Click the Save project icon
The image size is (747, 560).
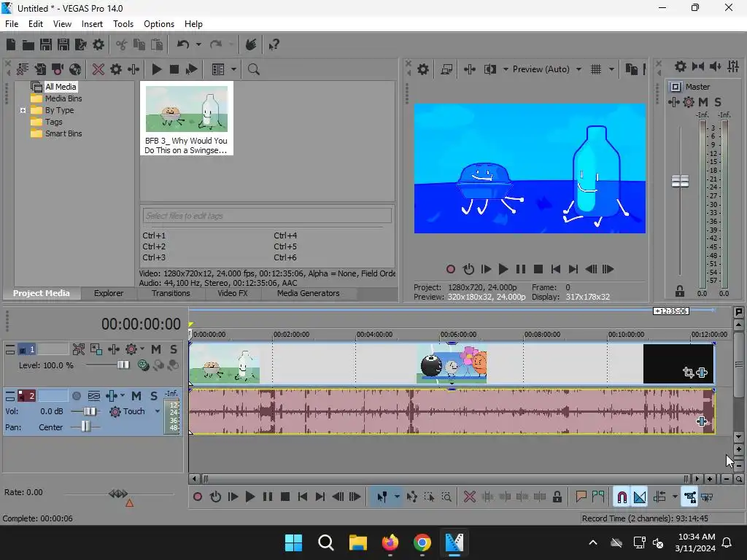pyautogui.click(x=46, y=44)
